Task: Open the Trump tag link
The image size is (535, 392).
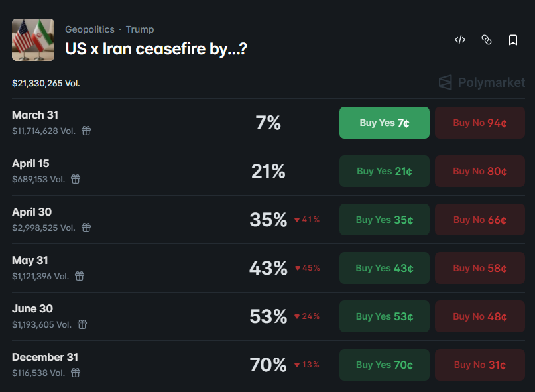Action: (x=140, y=29)
